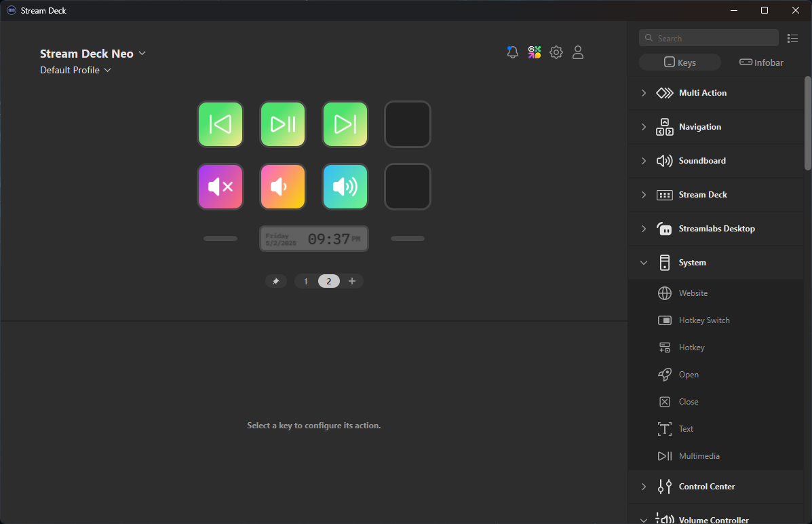This screenshot has width=812, height=524.
Task: Switch to page 1
Action: [305, 280]
